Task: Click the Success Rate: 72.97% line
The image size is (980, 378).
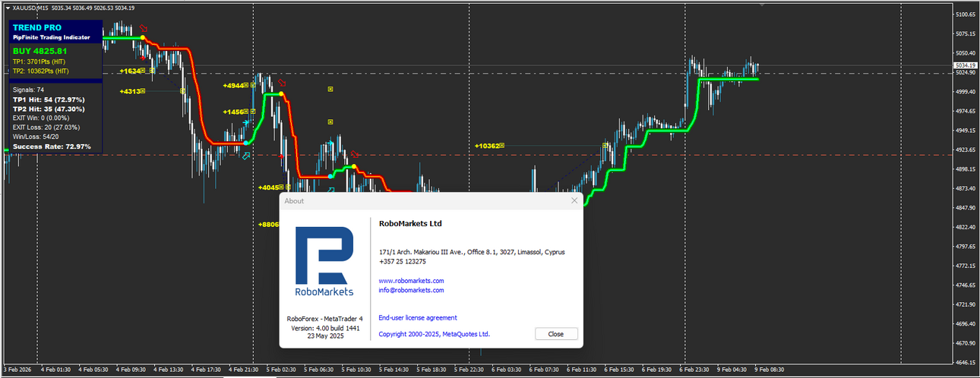Action: pyautogui.click(x=52, y=146)
